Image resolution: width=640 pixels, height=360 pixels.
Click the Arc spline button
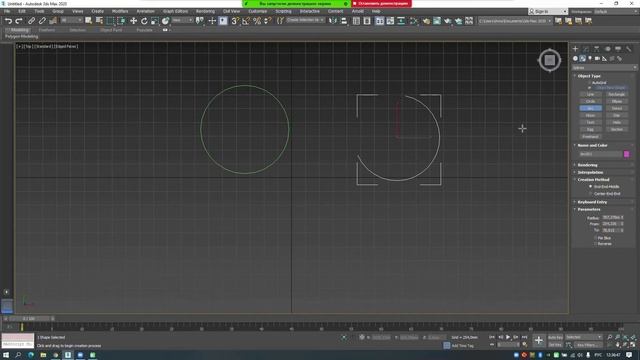590,108
